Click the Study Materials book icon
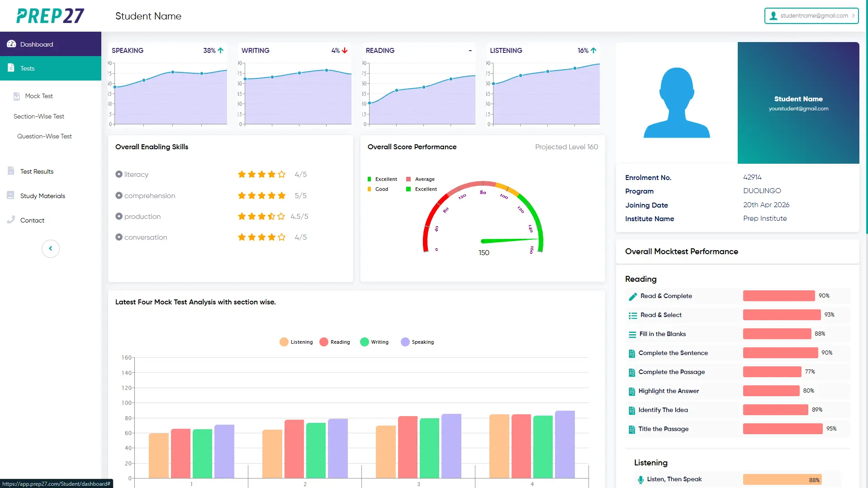 [x=10, y=195]
